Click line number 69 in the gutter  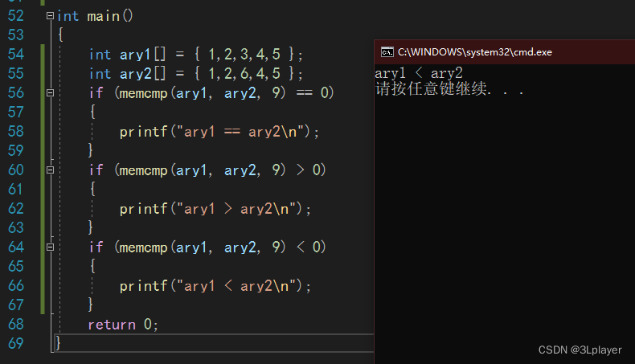tap(16, 343)
